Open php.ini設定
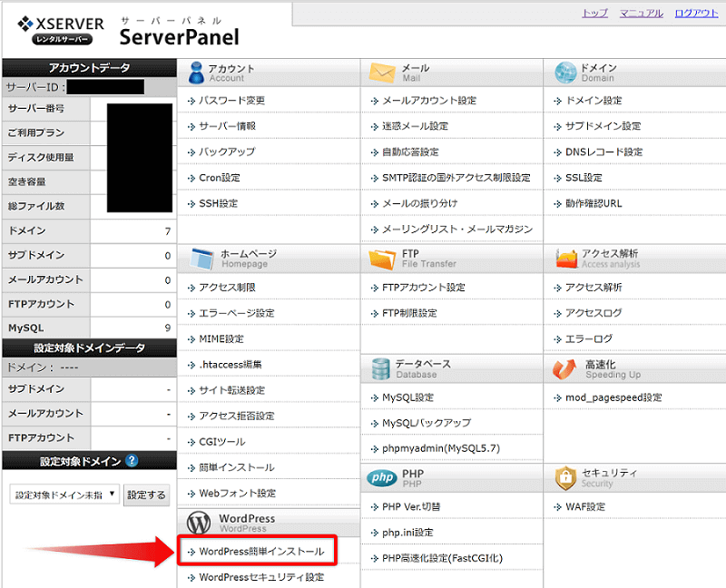Image resolution: width=726 pixels, height=588 pixels. coord(407,533)
